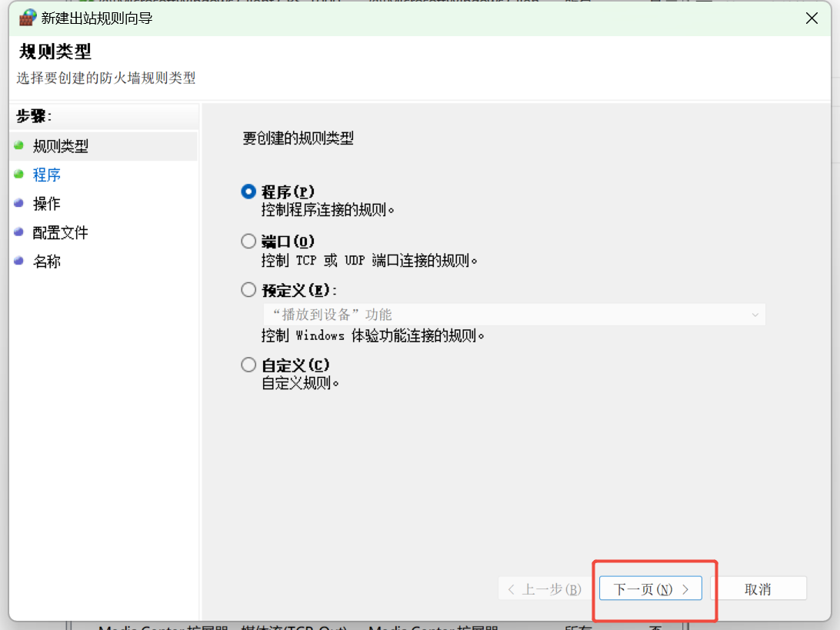The image size is (840, 630).
Task: Click the 上一步(B) button
Action: pyautogui.click(x=545, y=588)
